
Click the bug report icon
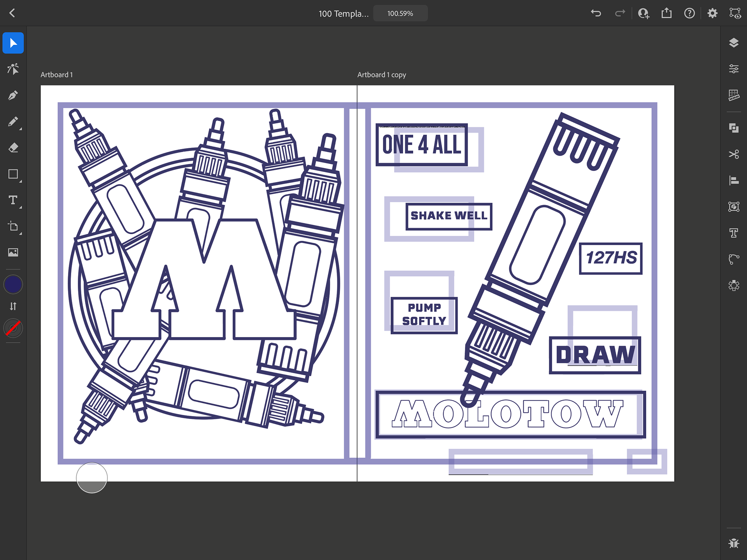(734, 543)
